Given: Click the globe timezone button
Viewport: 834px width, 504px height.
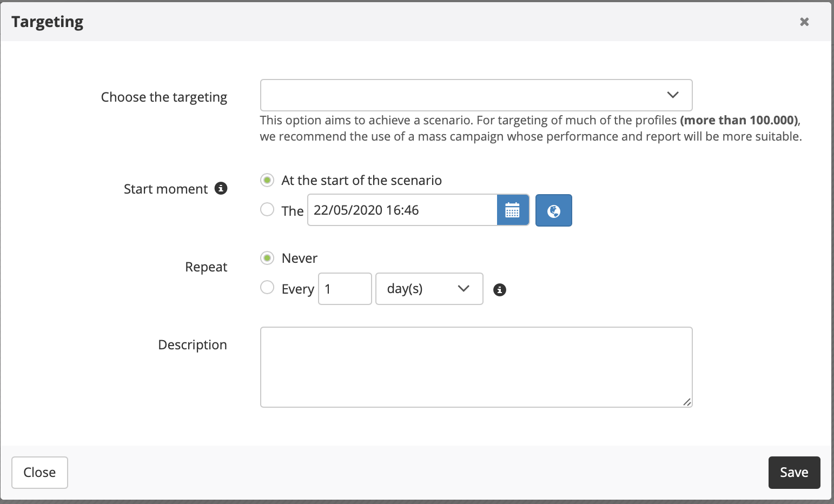Looking at the screenshot, I should click(553, 210).
